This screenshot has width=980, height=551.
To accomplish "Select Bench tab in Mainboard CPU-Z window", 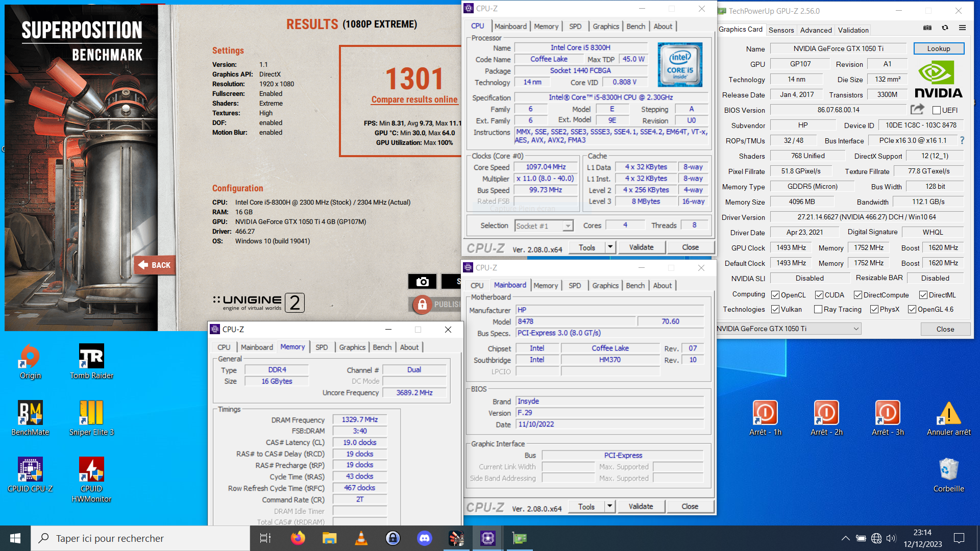I will (635, 285).
